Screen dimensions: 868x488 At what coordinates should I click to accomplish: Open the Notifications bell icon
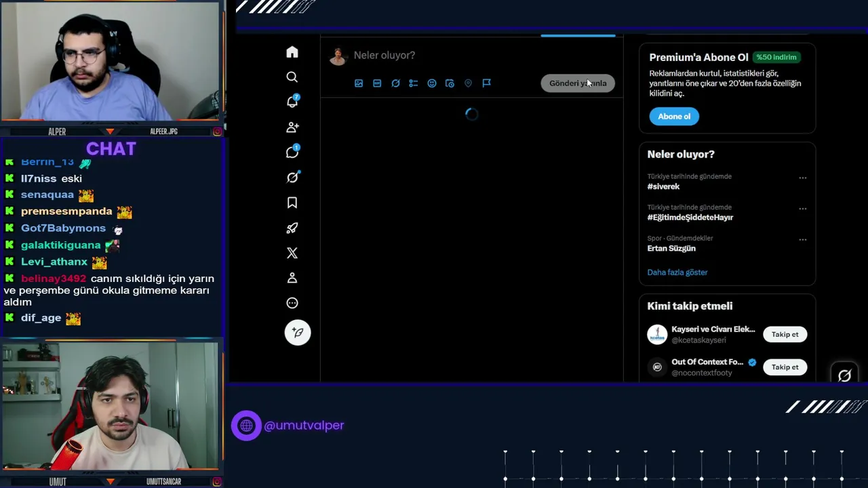292,102
